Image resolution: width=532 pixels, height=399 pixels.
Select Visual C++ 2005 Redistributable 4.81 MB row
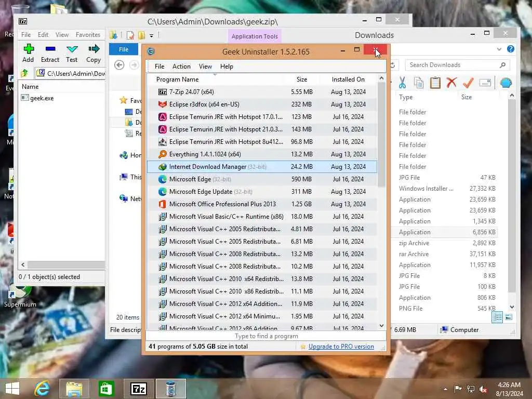point(262,229)
